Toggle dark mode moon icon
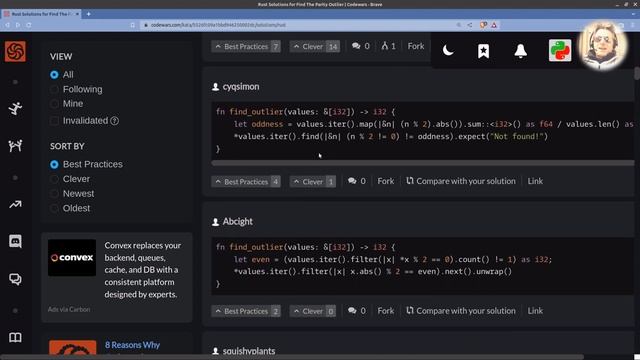 (x=448, y=51)
